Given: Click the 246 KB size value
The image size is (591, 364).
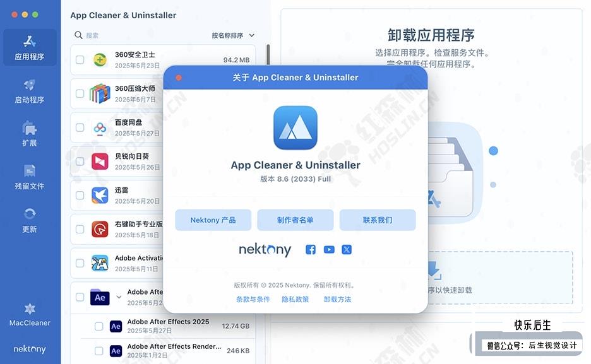Looking at the screenshot, I should click(238, 351).
